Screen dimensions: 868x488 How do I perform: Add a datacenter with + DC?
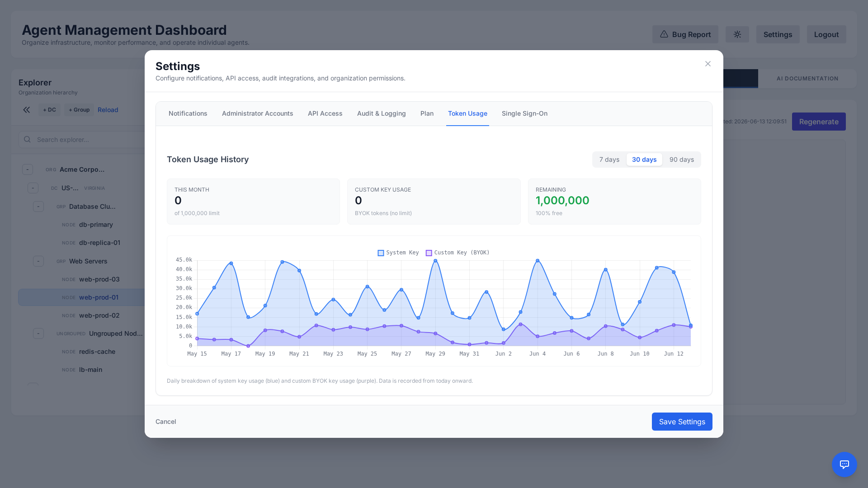click(x=49, y=110)
